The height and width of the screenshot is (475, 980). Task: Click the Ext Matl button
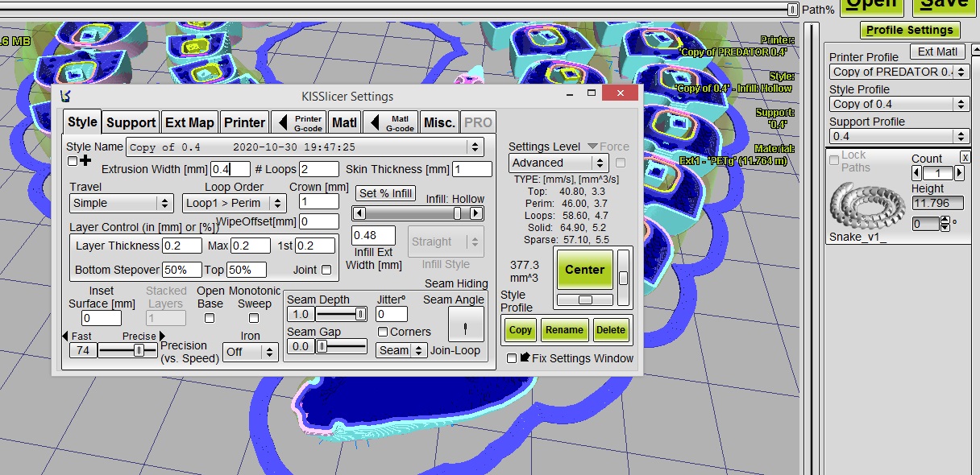point(937,52)
